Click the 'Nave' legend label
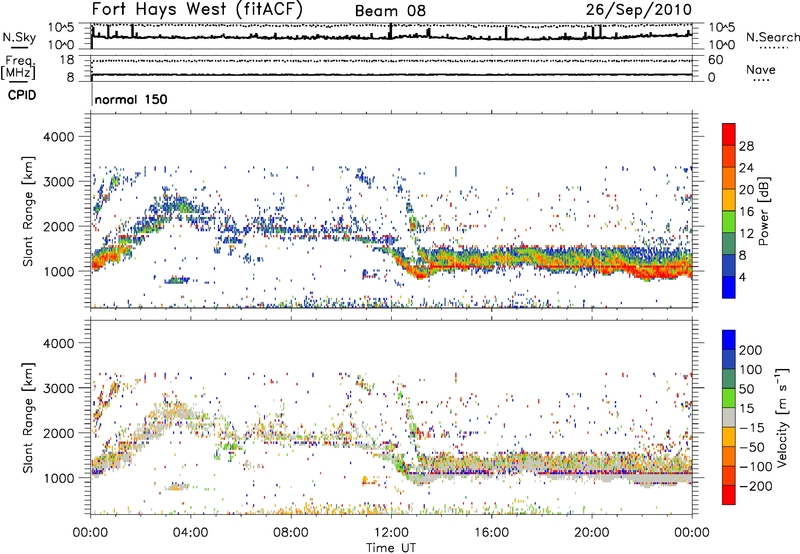Screen dimensions: 800x554 click(x=761, y=69)
